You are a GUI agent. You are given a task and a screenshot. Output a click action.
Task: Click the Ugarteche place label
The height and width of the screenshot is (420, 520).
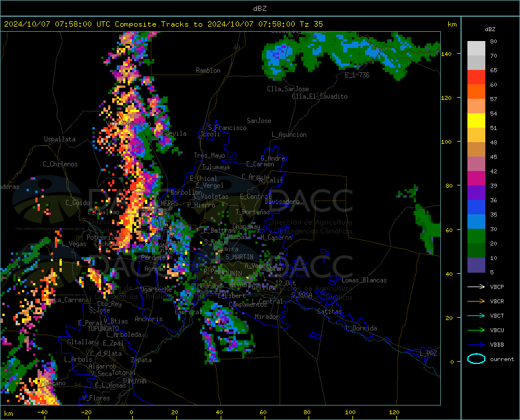point(156,289)
